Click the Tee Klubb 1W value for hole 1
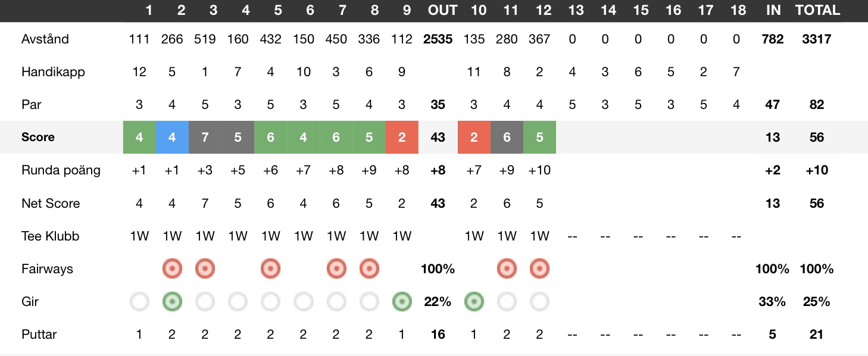 [139, 236]
